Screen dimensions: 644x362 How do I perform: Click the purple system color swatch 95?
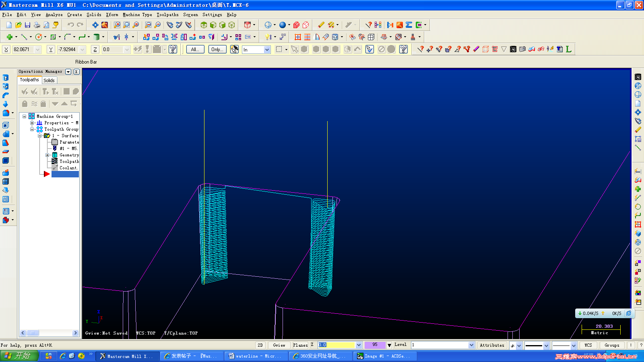coord(375,345)
